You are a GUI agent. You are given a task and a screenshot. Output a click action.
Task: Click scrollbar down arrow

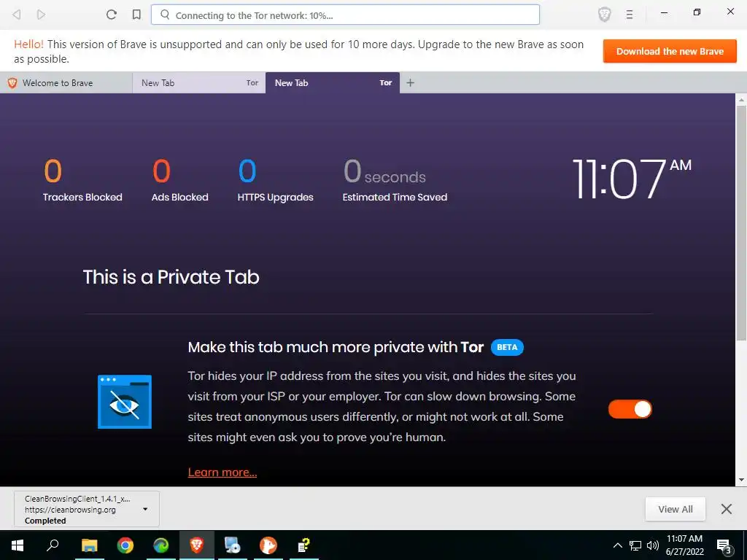click(x=741, y=480)
